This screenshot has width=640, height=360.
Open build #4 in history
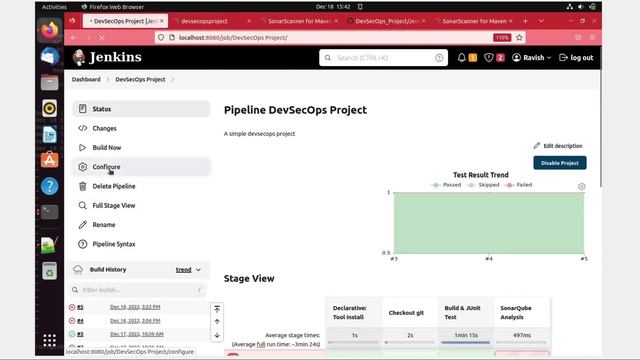(80, 321)
